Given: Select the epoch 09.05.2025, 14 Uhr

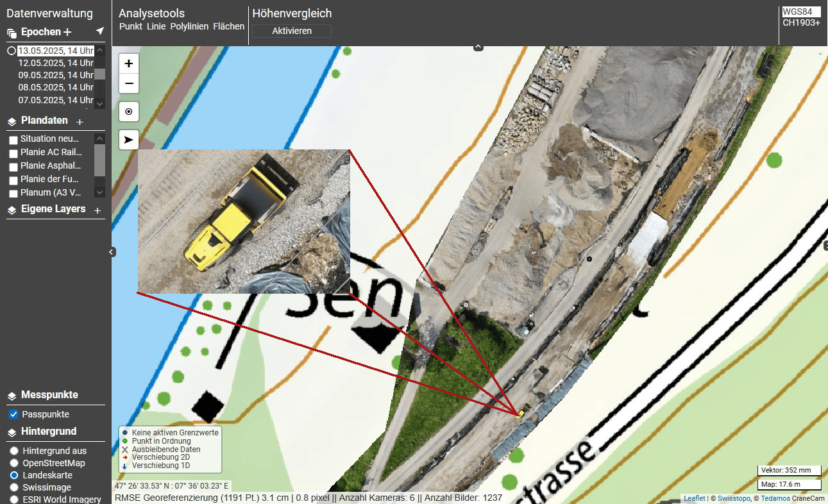Looking at the screenshot, I should click(x=56, y=75).
